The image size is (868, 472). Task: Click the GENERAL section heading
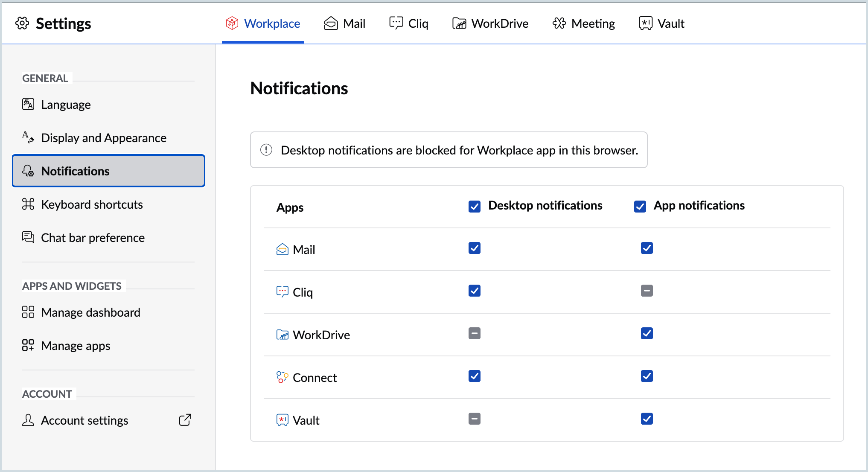click(45, 78)
